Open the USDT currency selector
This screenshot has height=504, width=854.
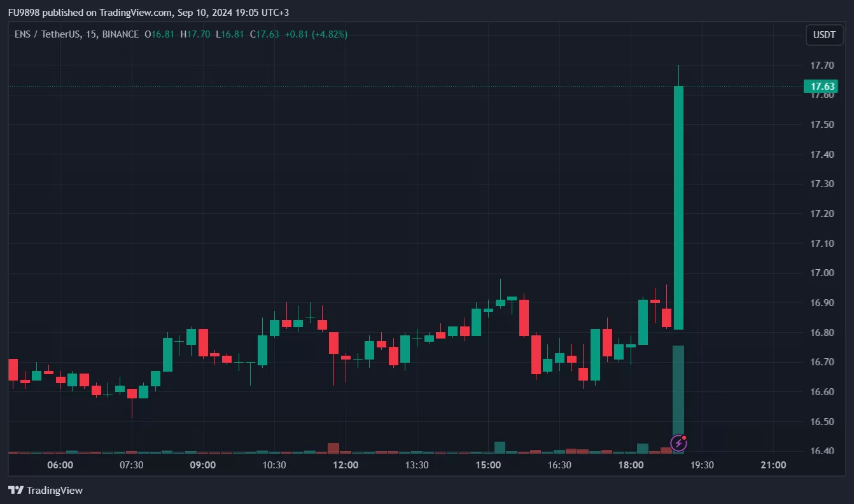[825, 35]
